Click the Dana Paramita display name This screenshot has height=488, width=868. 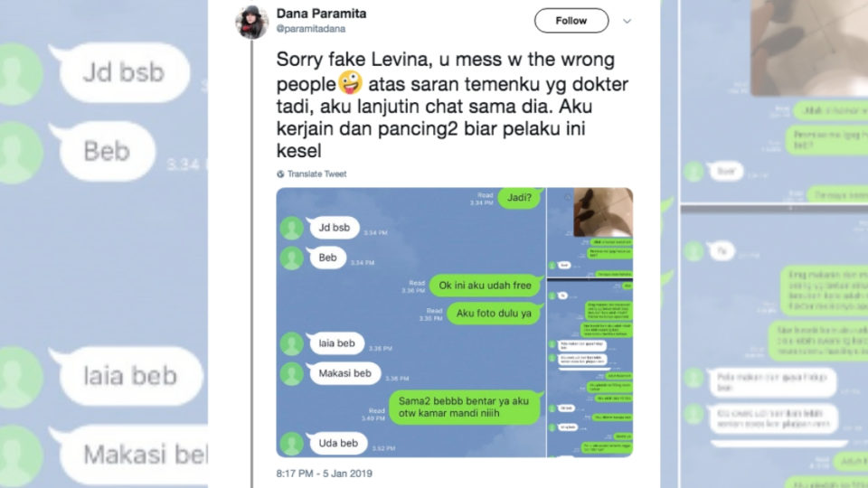(x=321, y=14)
